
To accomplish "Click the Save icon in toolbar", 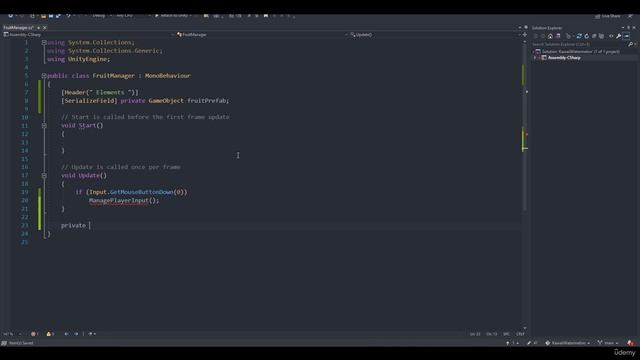I will pyautogui.click(x=51, y=16).
